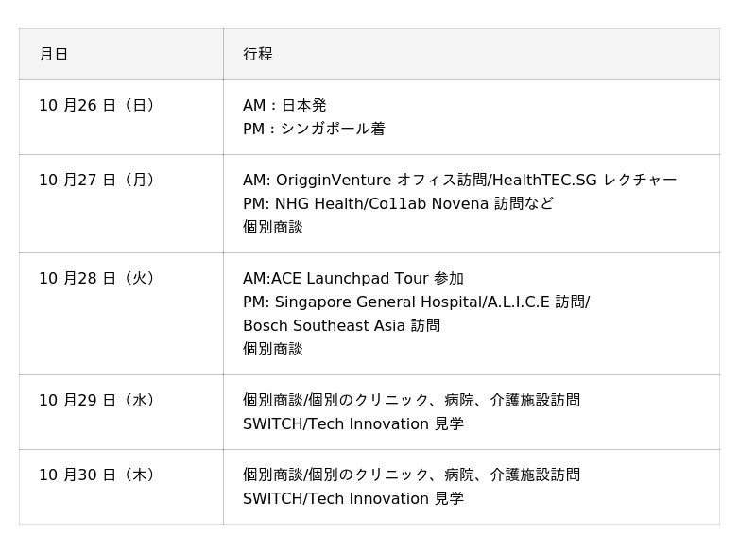Click the AM：日本発 line
The height and width of the screenshot is (553, 756).
(x=284, y=106)
